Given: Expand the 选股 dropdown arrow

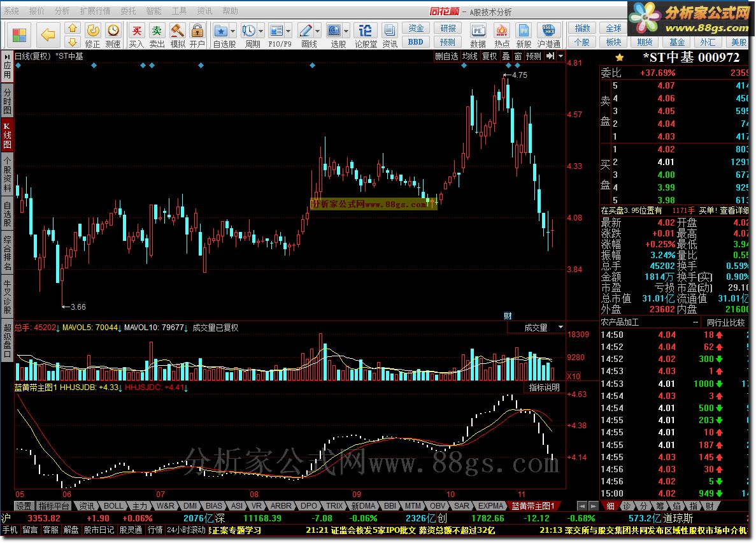Looking at the screenshot, I should coord(346,31).
